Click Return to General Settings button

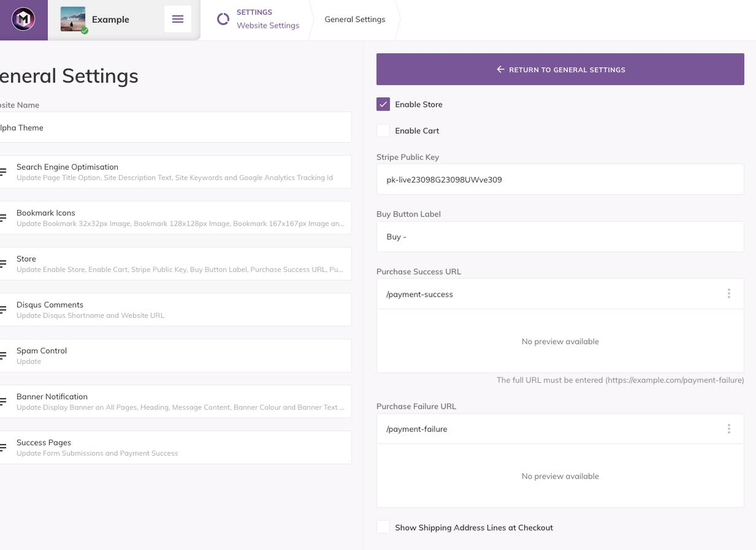tap(560, 69)
